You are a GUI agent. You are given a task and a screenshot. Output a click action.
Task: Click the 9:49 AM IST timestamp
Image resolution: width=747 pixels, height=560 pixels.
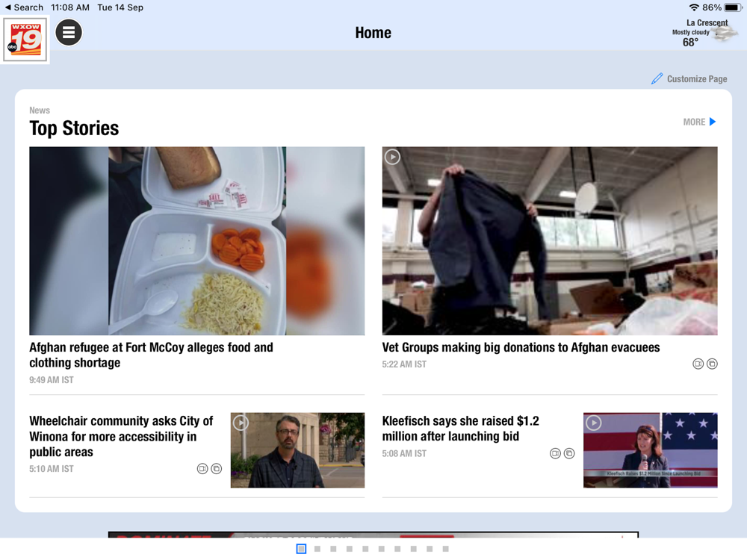coord(52,380)
